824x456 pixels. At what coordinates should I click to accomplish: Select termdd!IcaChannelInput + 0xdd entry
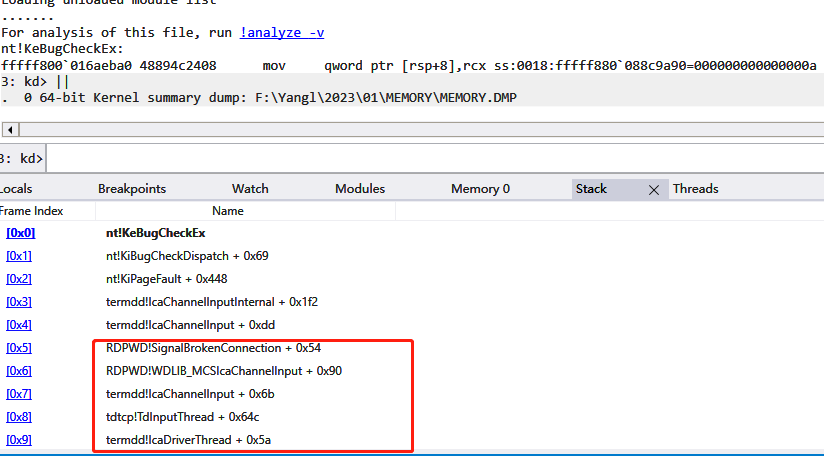(x=190, y=326)
